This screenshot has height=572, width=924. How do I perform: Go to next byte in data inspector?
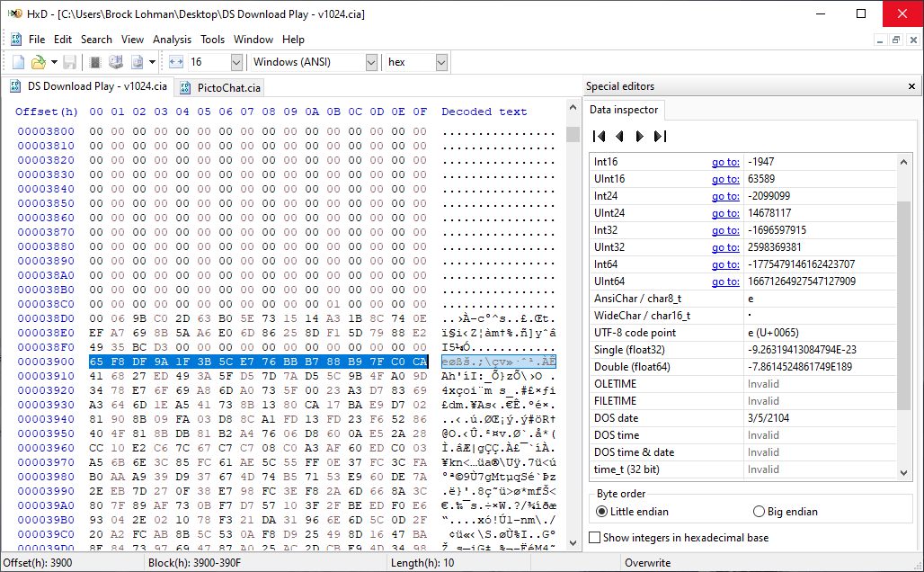coord(639,136)
